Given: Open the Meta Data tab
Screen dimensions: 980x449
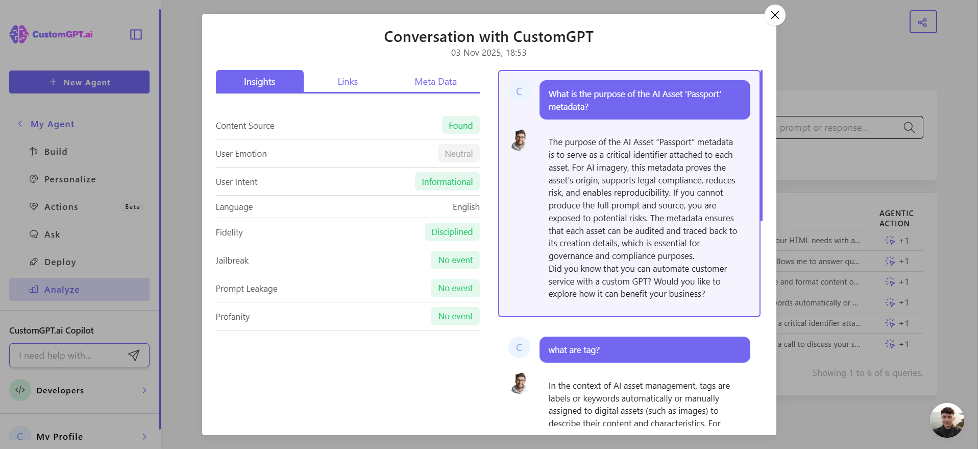Looking at the screenshot, I should [435, 81].
